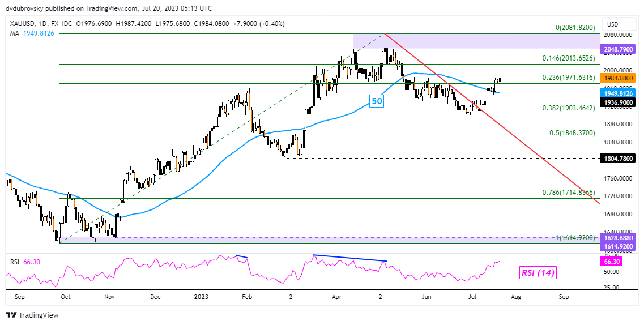Click the Sep label at left of time axis
Screen dimensions: 644x325
19,297
